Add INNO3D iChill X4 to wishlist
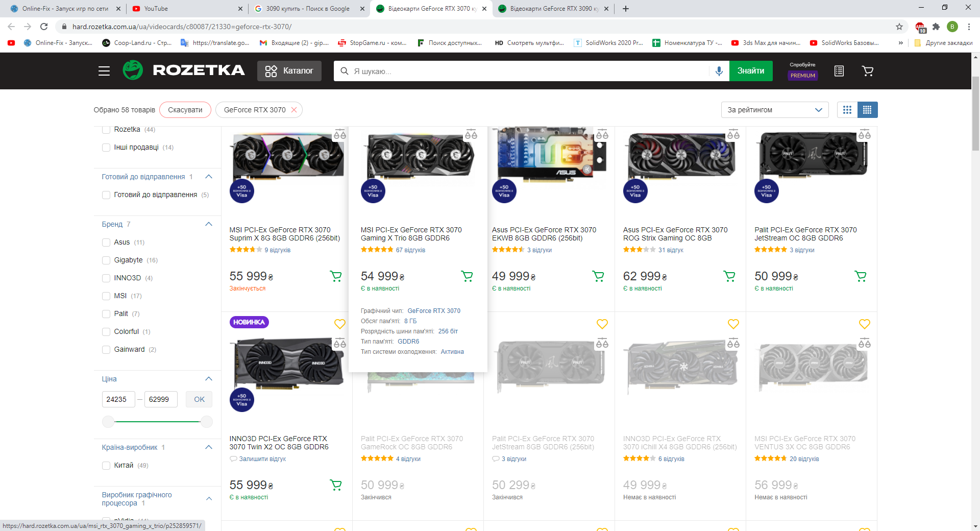Image resolution: width=980 pixels, height=531 pixels. tap(733, 324)
